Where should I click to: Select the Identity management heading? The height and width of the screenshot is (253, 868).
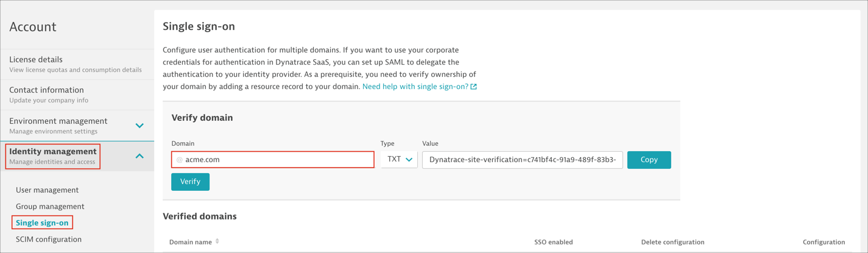53,152
